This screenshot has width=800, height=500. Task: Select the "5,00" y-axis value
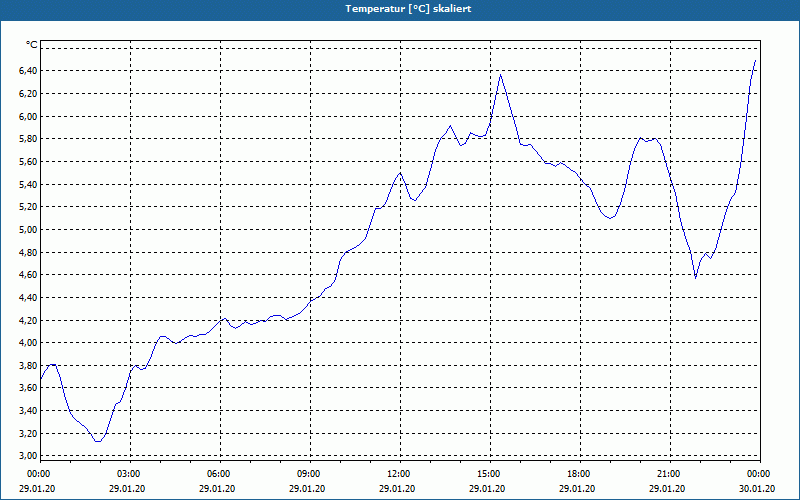[28, 230]
